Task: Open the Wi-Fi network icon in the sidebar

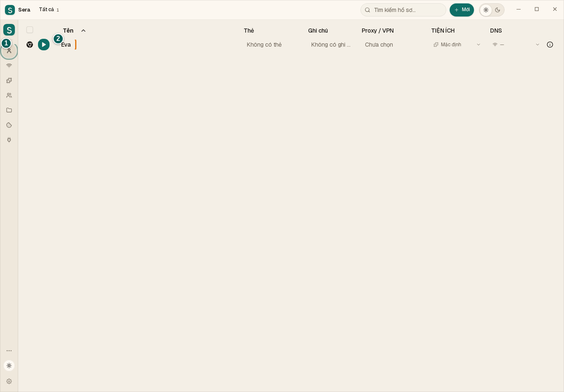Action: click(x=9, y=66)
